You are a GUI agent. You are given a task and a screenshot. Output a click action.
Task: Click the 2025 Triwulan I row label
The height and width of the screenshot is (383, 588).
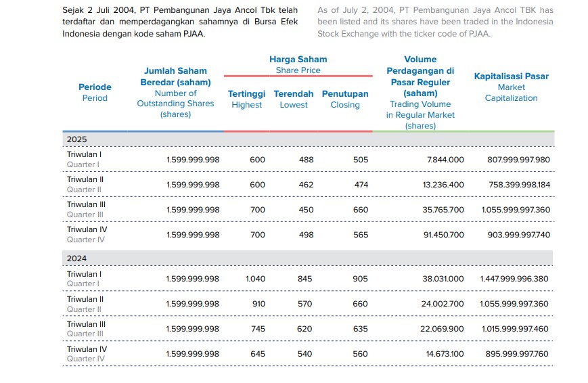(x=84, y=159)
